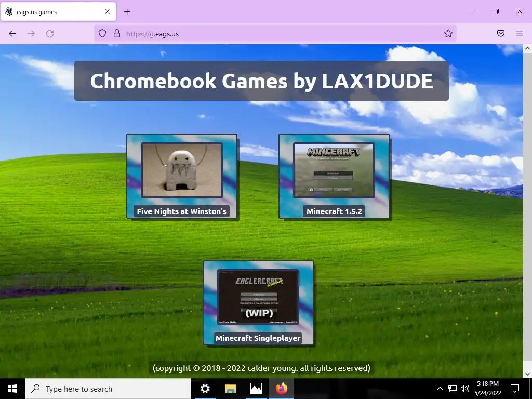
Task: Bookmark this page with the star icon
Action: point(448,33)
